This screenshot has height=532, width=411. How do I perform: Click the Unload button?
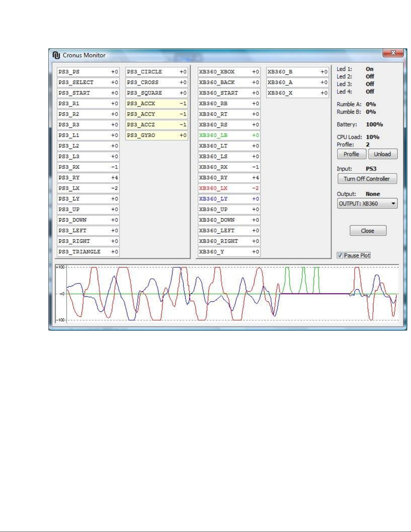(382, 154)
